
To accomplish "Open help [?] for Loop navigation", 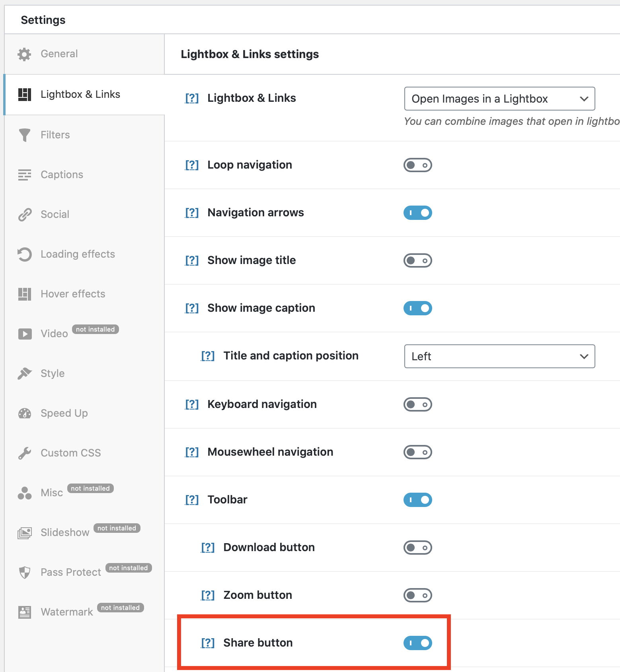I will (192, 165).
